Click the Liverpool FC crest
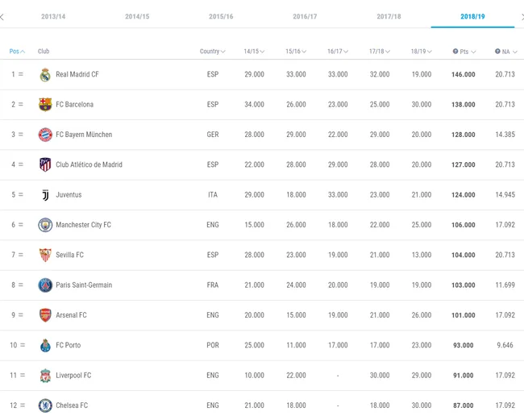 tap(45, 375)
